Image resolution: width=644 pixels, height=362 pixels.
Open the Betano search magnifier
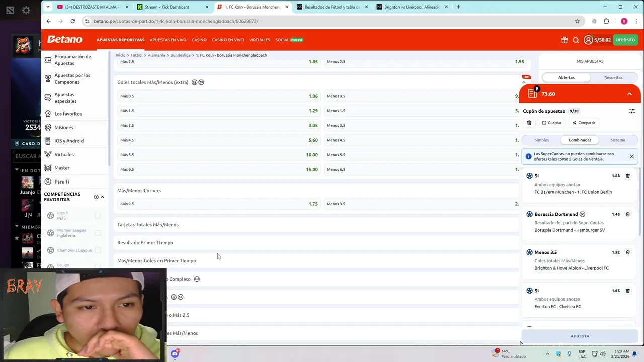(x=576, y=40)
